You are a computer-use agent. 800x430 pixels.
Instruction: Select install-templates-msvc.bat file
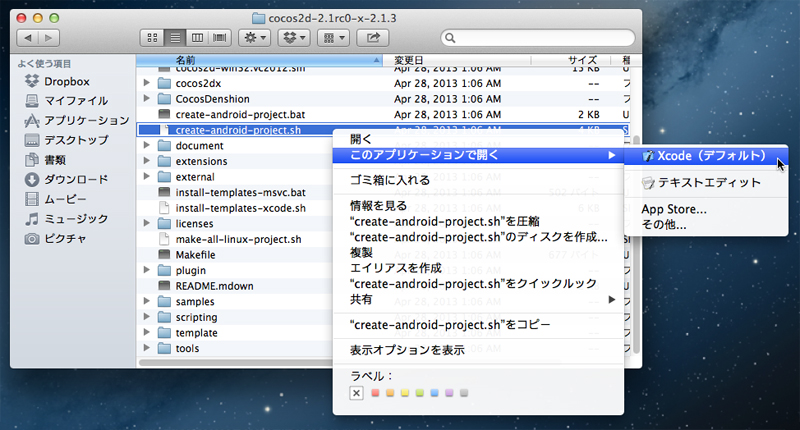coord(240,192)
